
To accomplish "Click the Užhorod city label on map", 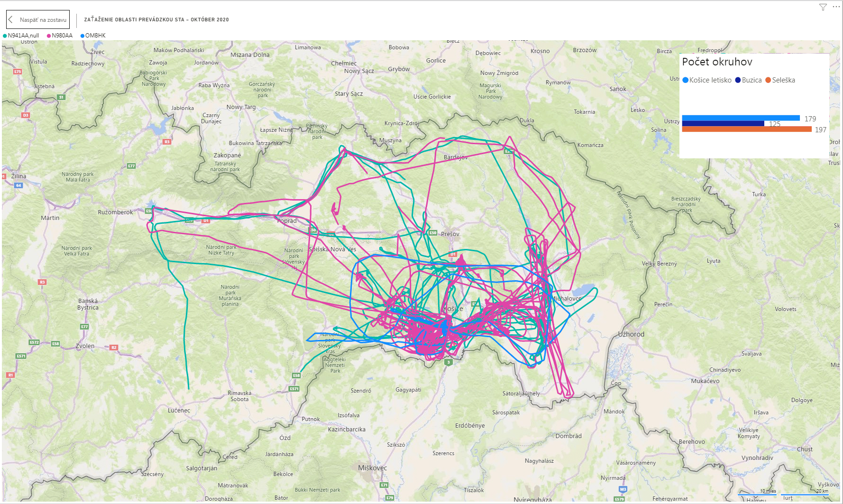I will pyautogui.click(x=631, y=334).
